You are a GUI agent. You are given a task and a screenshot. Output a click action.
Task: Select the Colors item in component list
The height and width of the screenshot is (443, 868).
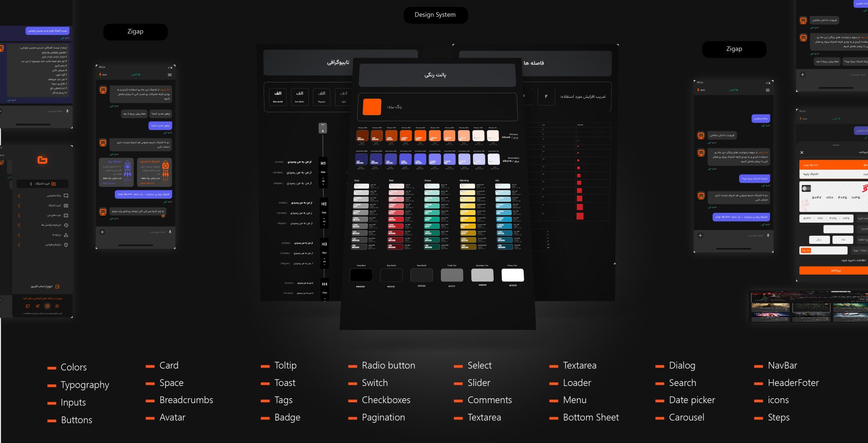tap(73, 367)
